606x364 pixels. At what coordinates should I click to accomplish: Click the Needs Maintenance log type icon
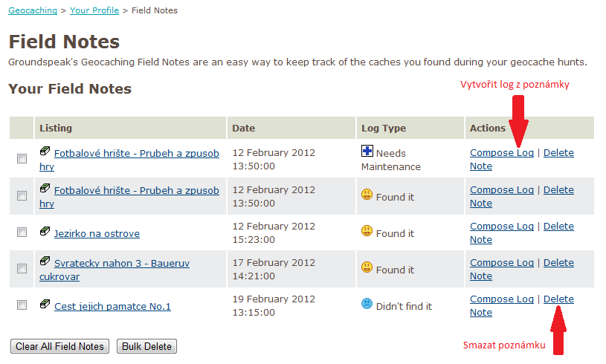(367, 152)
